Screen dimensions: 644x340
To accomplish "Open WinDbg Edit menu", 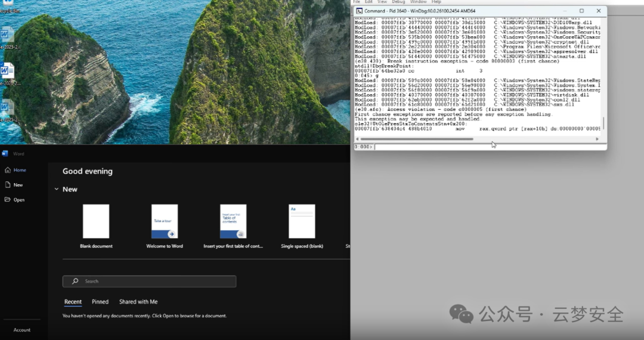I will click(369, 2).
